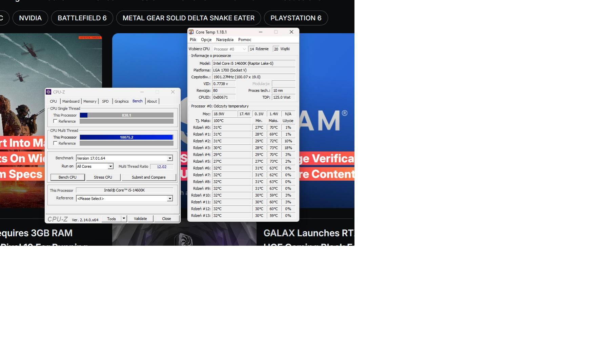Click the Close button at CPU-Z bottom
The image size is (611, 364).
tap(166, 219)
